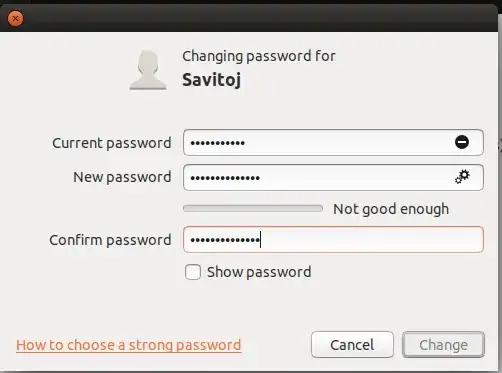Image resolution: width=502 pixels, height=373 pixels.
Task: Click the user avatar silhouette for Savitoj
Action: [x=148, y=70]
